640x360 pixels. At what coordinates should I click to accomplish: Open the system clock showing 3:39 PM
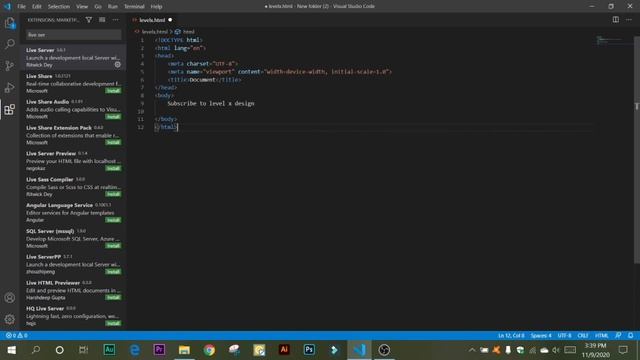(x=596, y=350)
